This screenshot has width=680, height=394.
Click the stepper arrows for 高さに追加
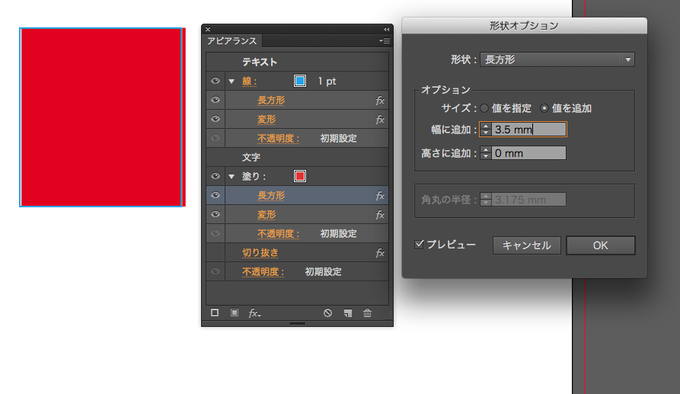[x=486, y=153]
